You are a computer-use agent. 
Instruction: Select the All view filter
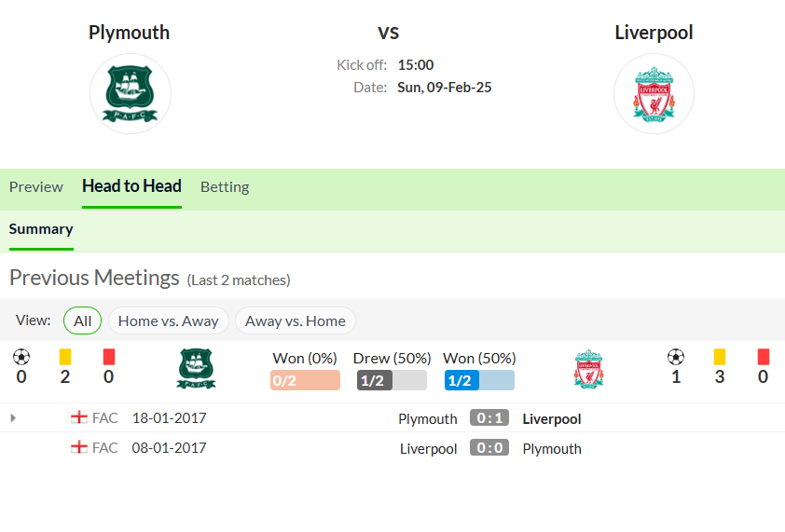(83, 321)
